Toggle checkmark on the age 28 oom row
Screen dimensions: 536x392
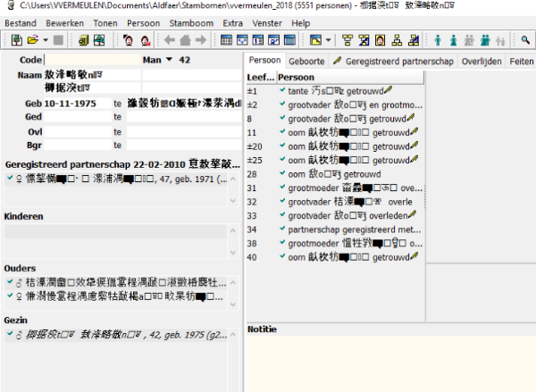pyautogui.click(x=283, y=173)
